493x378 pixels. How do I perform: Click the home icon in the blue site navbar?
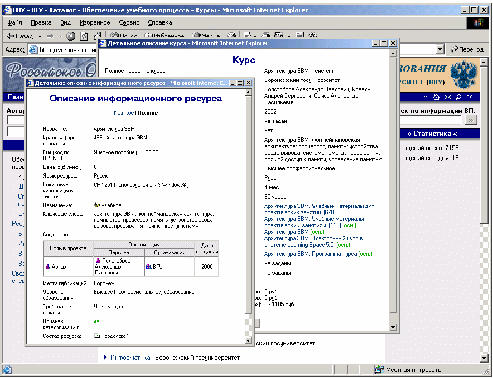click(x=436, y=97)
